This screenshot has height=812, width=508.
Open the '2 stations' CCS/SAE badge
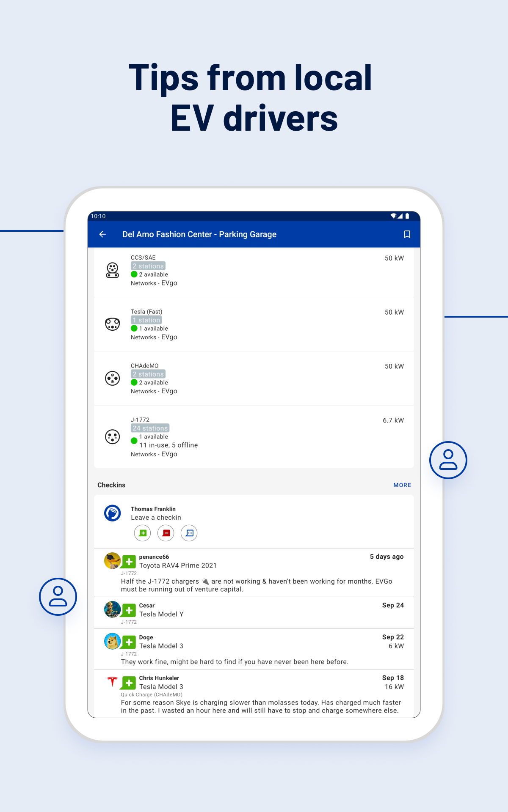click(x=148, y=266)
